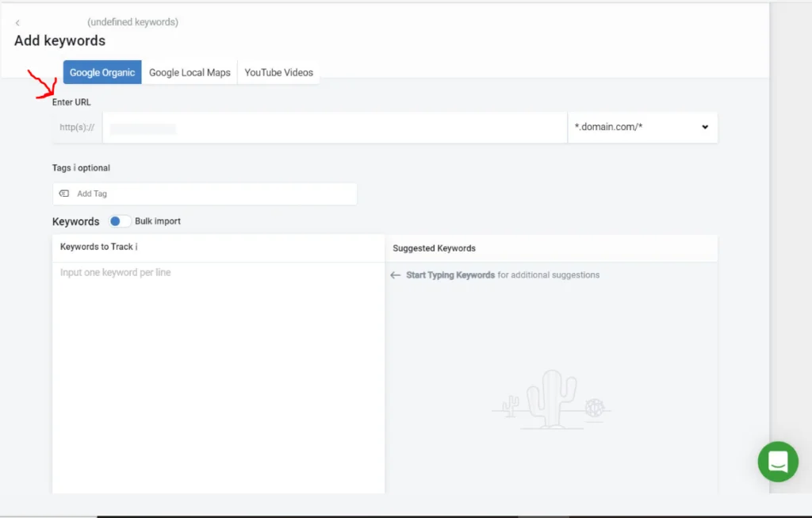812x518 pixels.
Task: Click the http(s):// prefix label
Action: tap(76, 127)
